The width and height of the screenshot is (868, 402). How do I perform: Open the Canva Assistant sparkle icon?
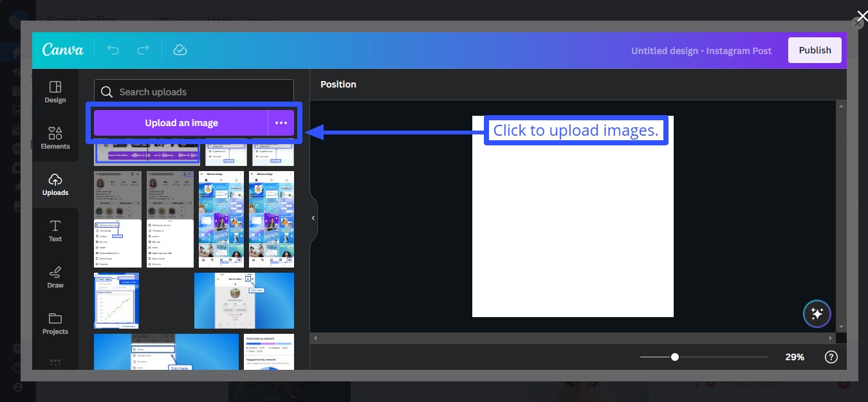(817, 313)
